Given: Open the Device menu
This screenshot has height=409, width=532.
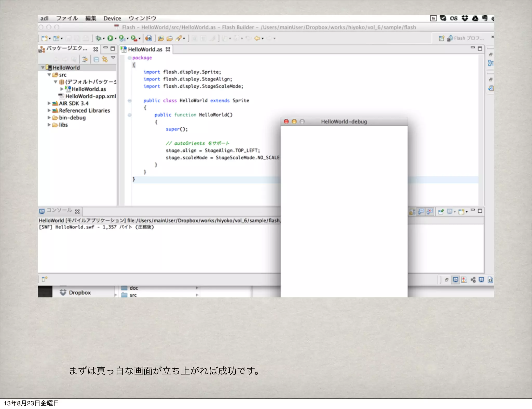Looking at the screenshot, I should (x=112, y=18).
